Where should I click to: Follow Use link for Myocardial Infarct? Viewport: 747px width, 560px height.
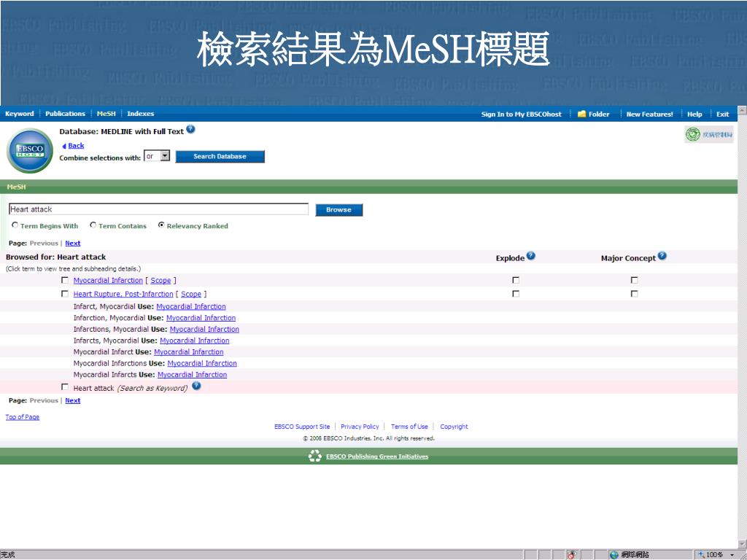coord(189,352)
